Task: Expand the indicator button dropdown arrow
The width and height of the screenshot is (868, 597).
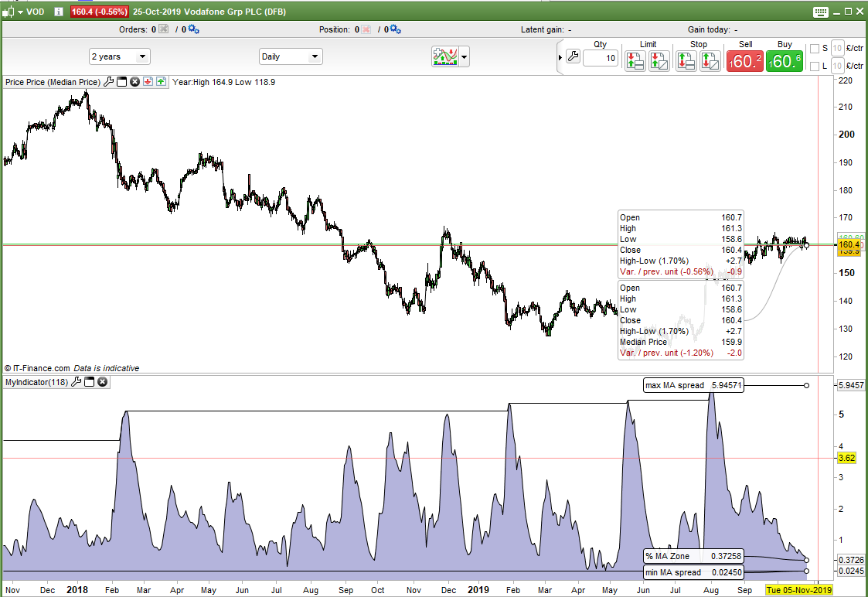Action: 464,56
